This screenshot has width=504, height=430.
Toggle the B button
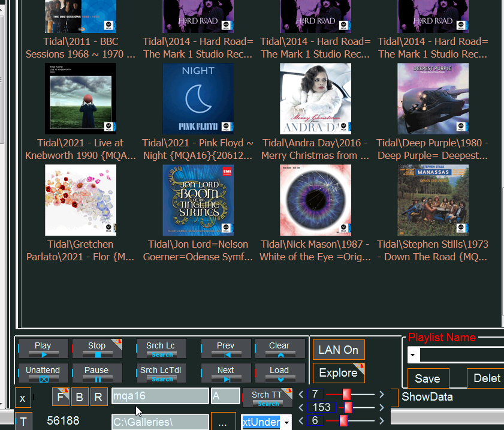[x=79, y=397]
